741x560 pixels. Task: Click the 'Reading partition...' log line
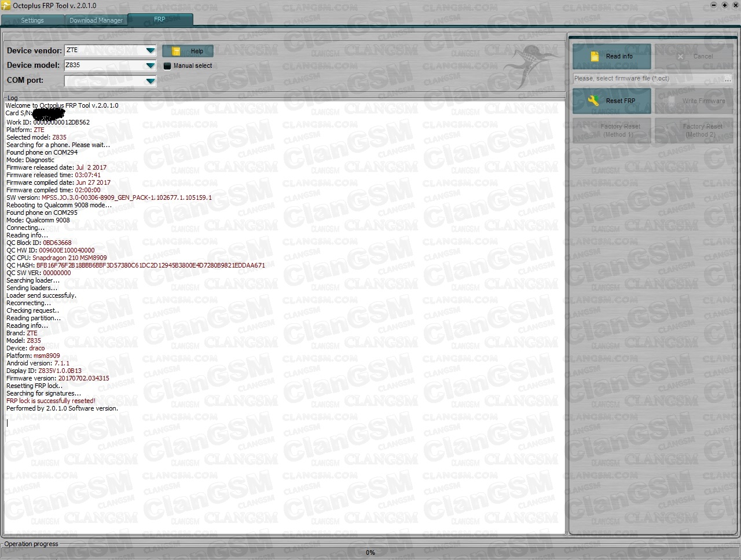(x=34, y=318)
